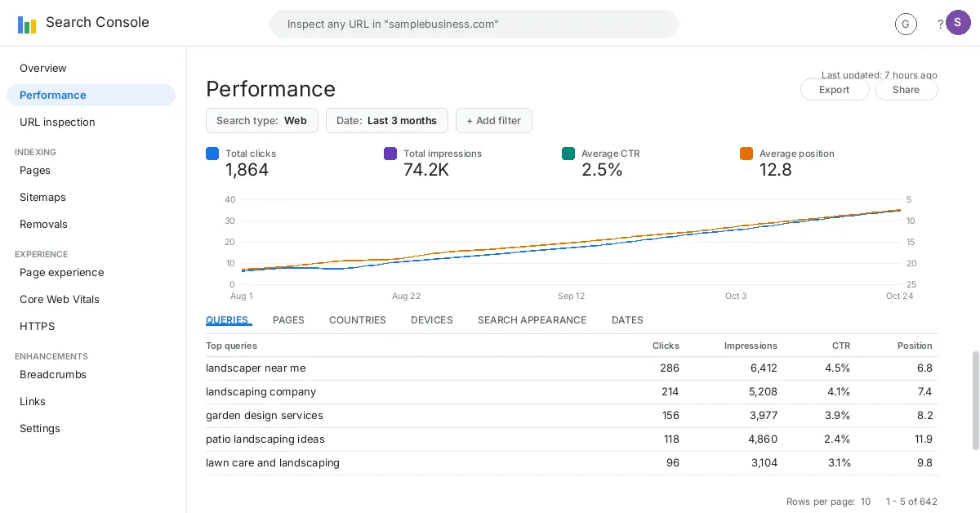Screen dimensions: 980x513
Task: Switch to the Countries tab
Action: point(358,320)
